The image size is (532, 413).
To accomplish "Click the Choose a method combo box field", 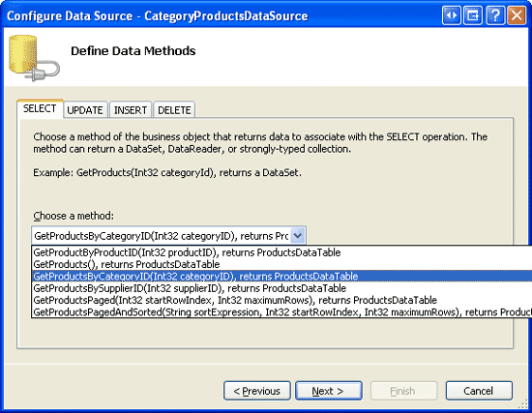I will pos(168,235).
